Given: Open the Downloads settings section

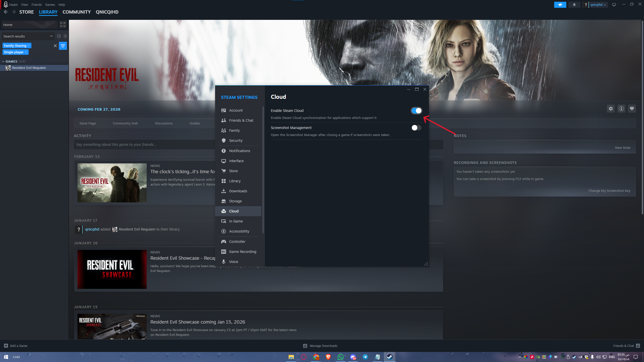Looking at the screenshot, I should (x=238, y=191).
